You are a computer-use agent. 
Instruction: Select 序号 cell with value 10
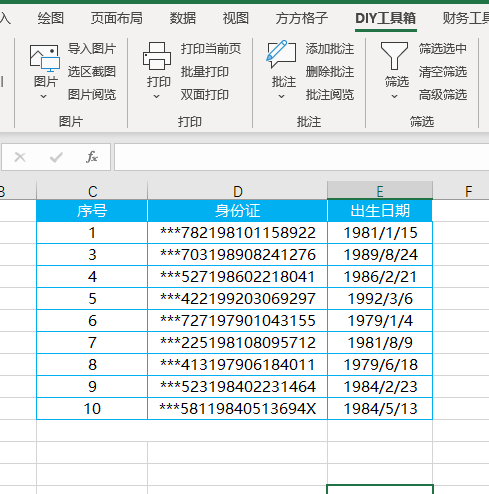92,409
